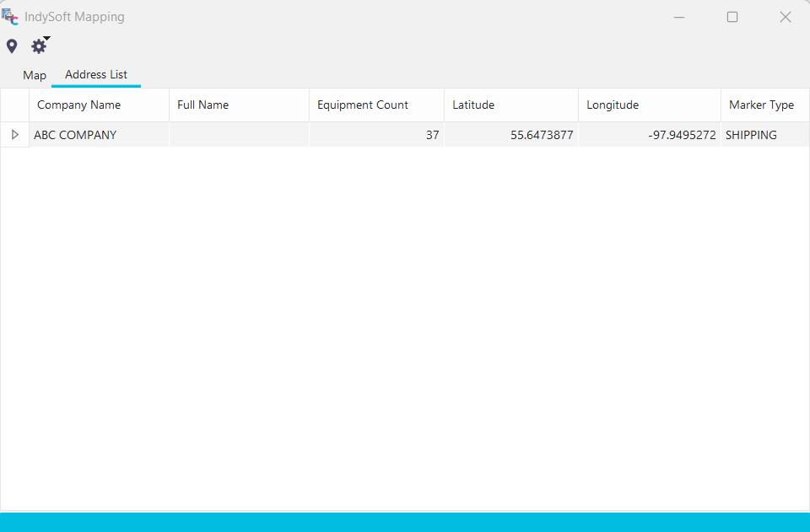Click the map marker pin icon
Image resolution: width=810 pixels, height=532 pixels.
click(12, 46)
